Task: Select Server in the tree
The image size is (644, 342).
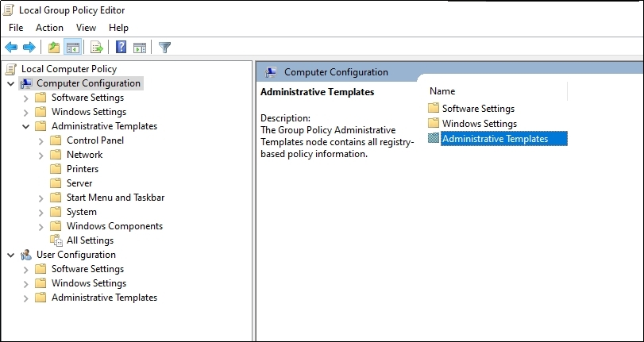Action: 79,183
